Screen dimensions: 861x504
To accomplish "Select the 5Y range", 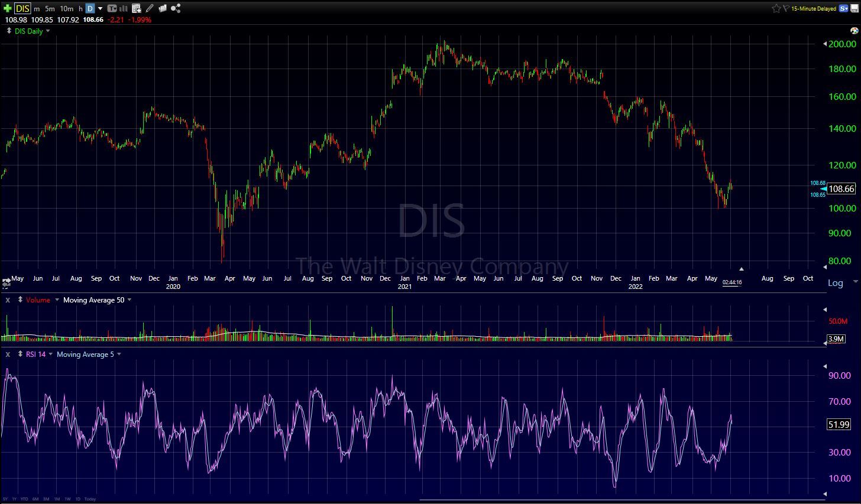I will pyautogui.click(x=5, y=499).
